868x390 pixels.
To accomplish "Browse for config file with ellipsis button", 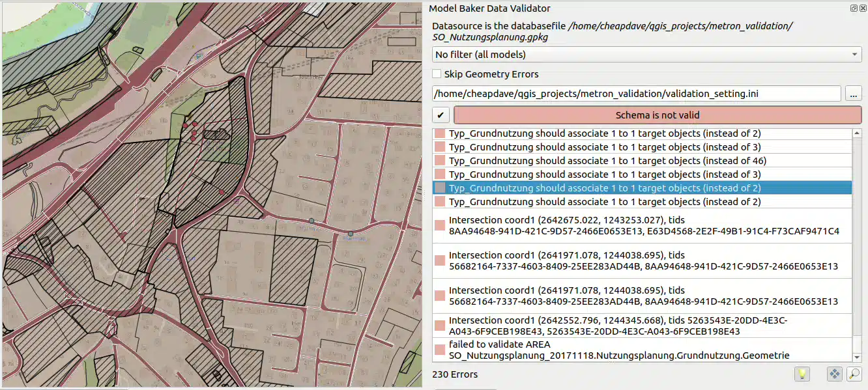I will click(853, 94).
